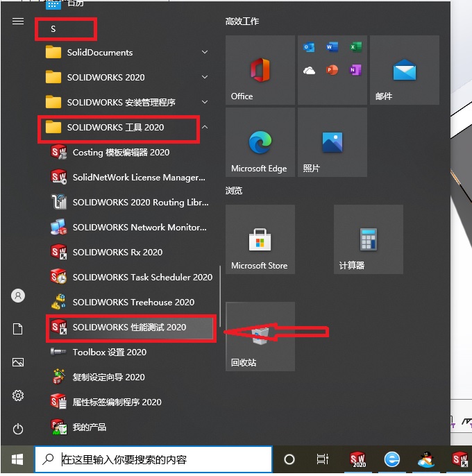This screenshot has height=476, width=472.
Task: Open SOLIDWORKS Task Scheduler 2020 icon
Action: tap(58, 277)
